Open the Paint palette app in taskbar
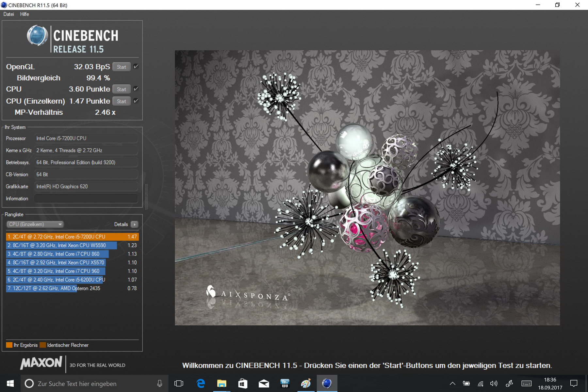 pyautogui.click(x=306, y=384)
